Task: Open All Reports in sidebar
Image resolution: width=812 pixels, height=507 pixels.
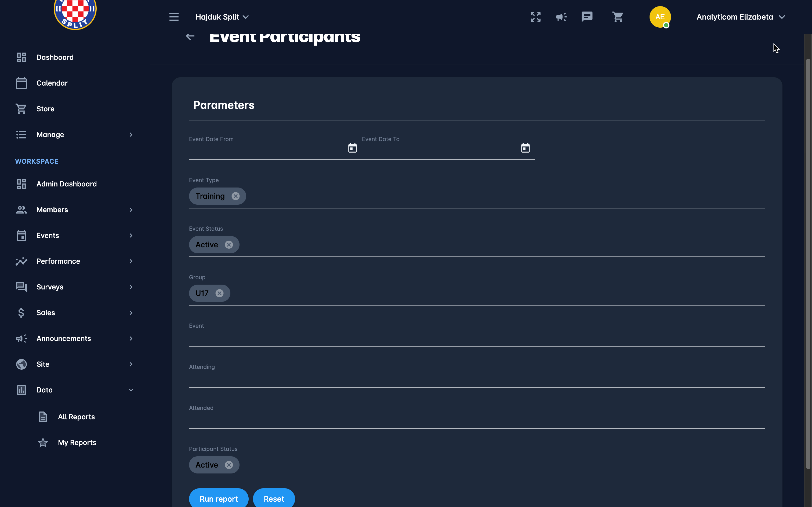Action: click(76, 417)
